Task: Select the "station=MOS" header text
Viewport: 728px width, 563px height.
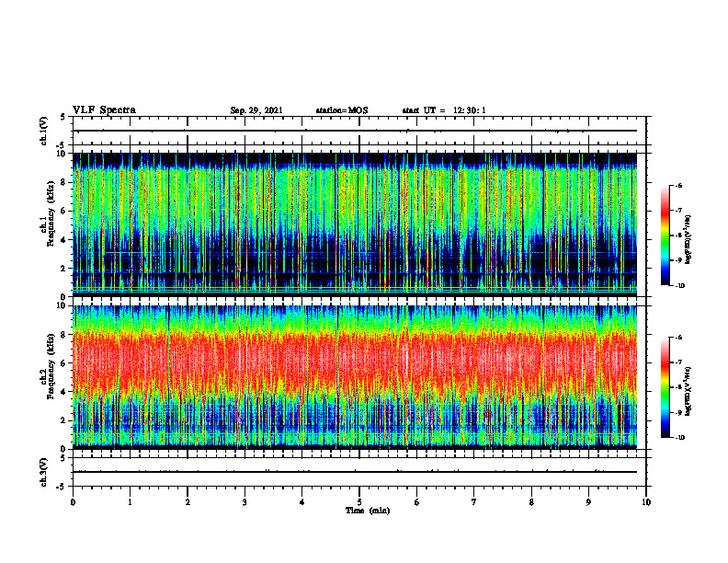Action: pyautogui.click(x=342, y=110)
